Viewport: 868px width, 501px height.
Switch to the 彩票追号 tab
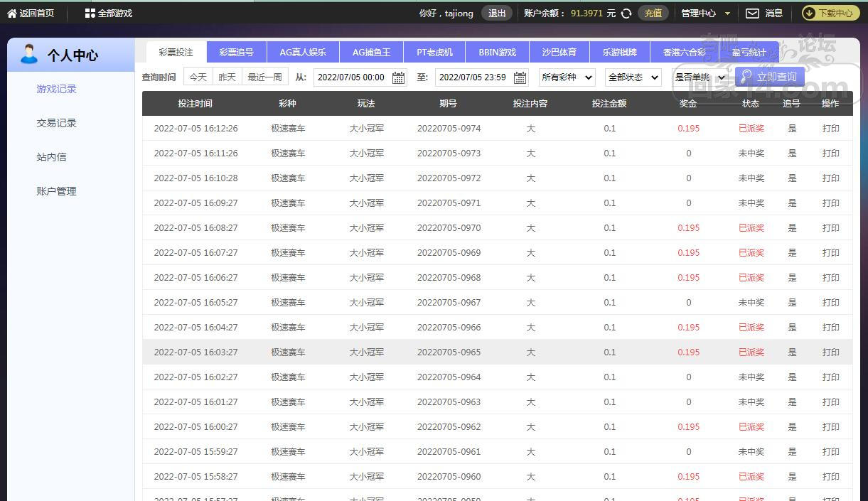[x=236, y=52]
